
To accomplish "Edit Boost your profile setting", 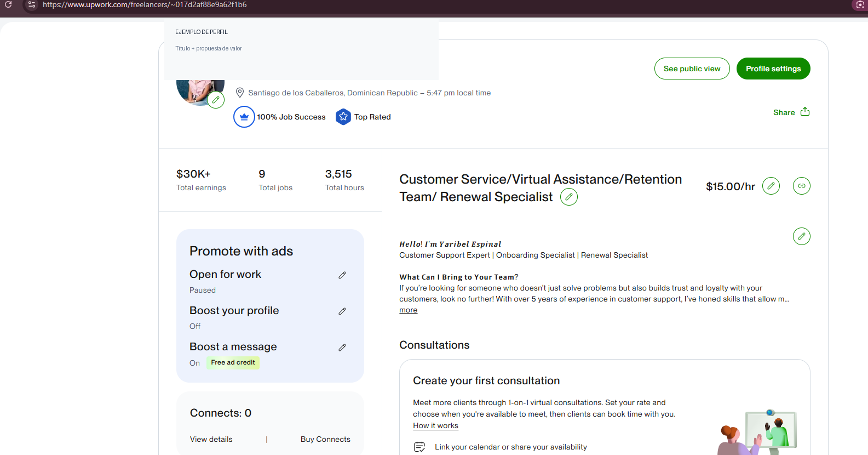I will pos(342,311).
